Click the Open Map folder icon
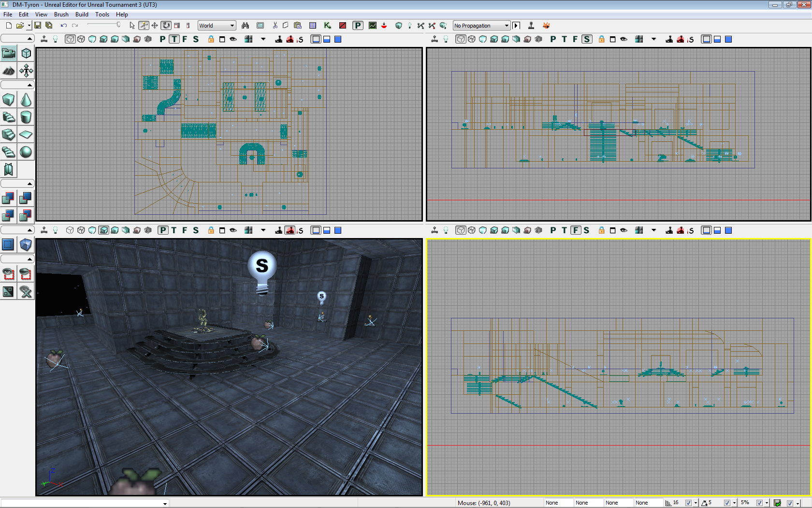The image size is (812, 508). click(20, 26)
